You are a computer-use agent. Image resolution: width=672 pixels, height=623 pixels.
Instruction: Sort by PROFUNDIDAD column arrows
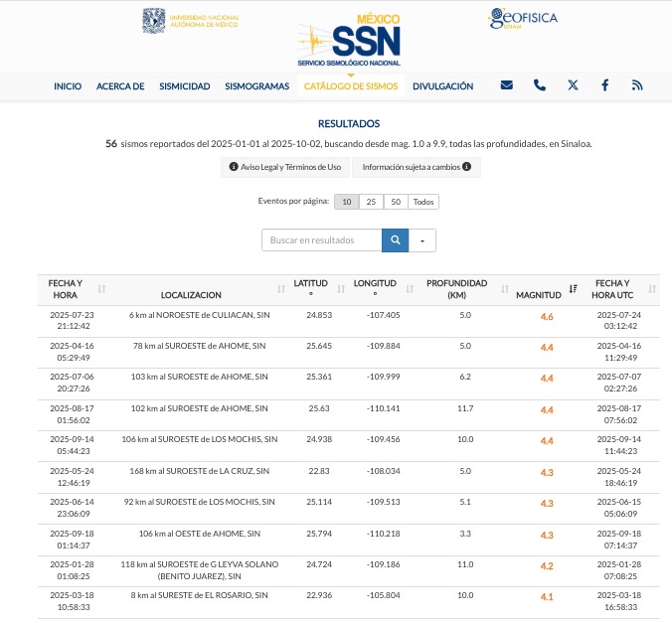click(505, 289)
